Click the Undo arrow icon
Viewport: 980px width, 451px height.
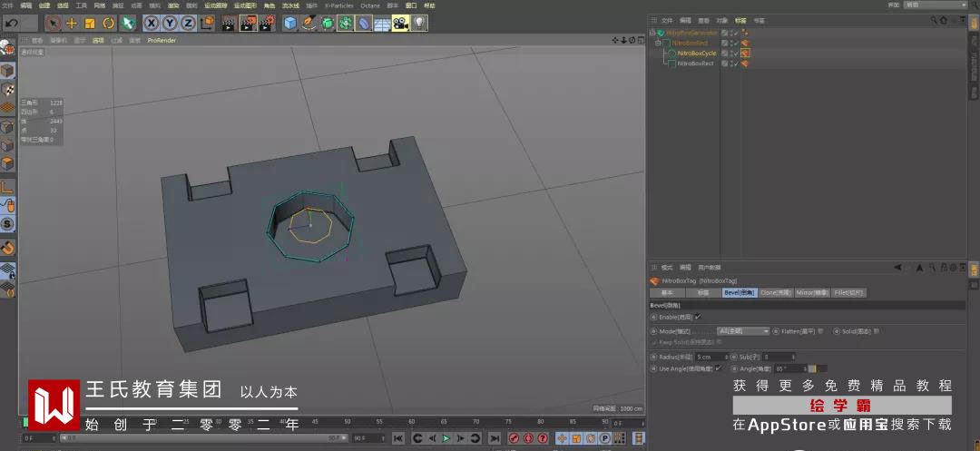(11, 24)
